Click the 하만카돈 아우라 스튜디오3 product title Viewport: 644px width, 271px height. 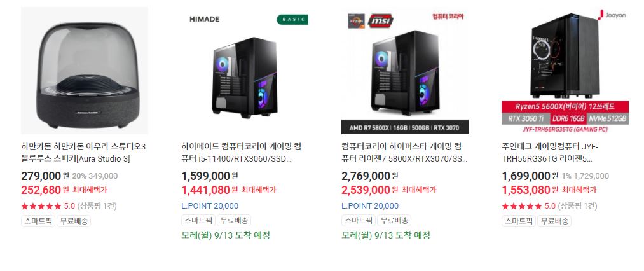click(x=83, y=153)
